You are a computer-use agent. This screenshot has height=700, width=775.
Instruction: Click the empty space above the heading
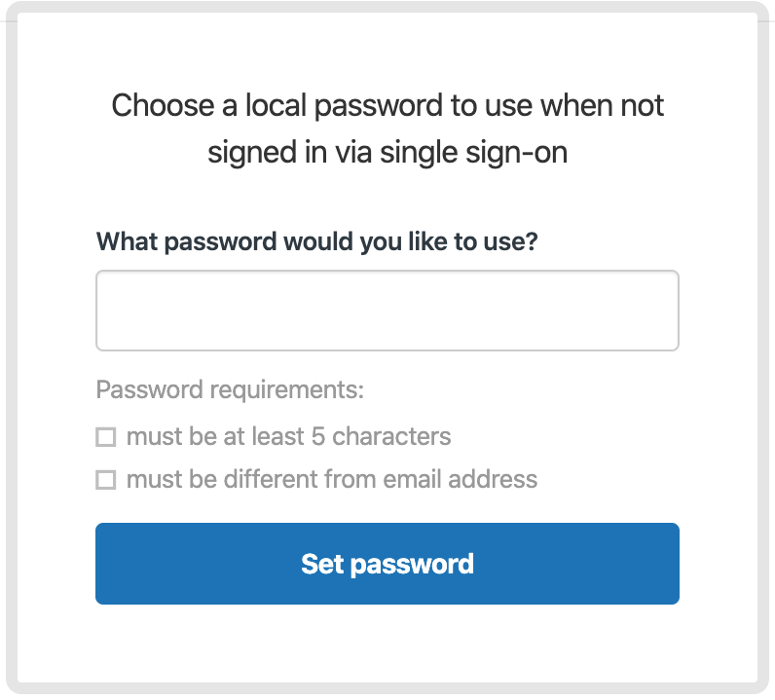tap(387, 50)
